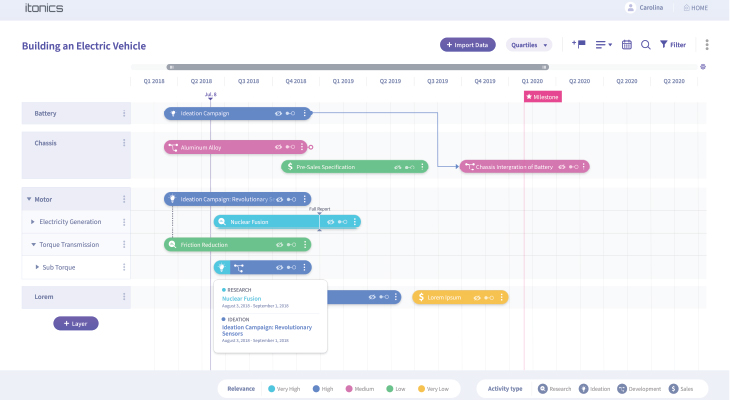Image resolution: width=730 pixels, height=400 pixels.
Task: Click the search magnifier icon in toolbar
Action: (646, 45)
